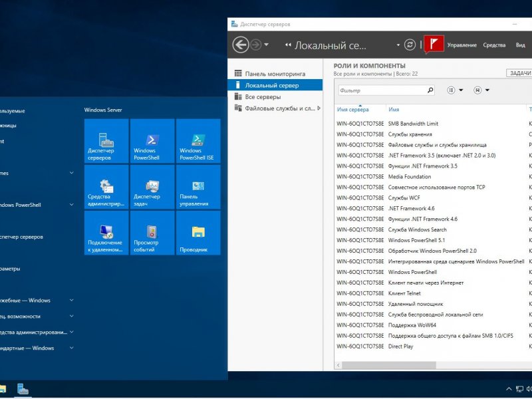532x399 pixels.
Task: Expand the Windows PowerShell group in Start list
Action: [72, 205]
